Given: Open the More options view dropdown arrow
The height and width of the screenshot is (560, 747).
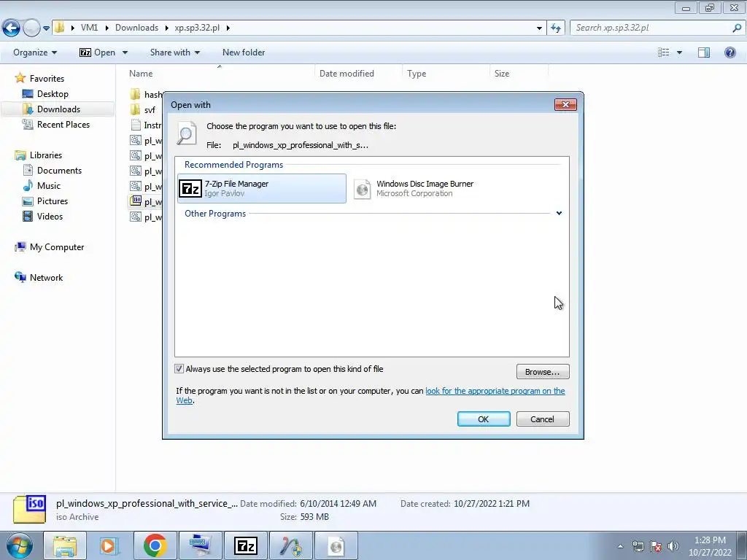Looking at the screenshot, I should 679,52.
